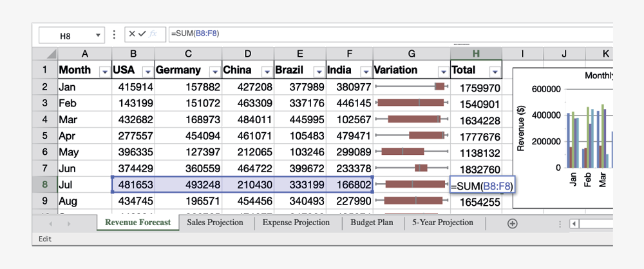Switch to the Sales Projection tab
644x269 pixels.
215,223
